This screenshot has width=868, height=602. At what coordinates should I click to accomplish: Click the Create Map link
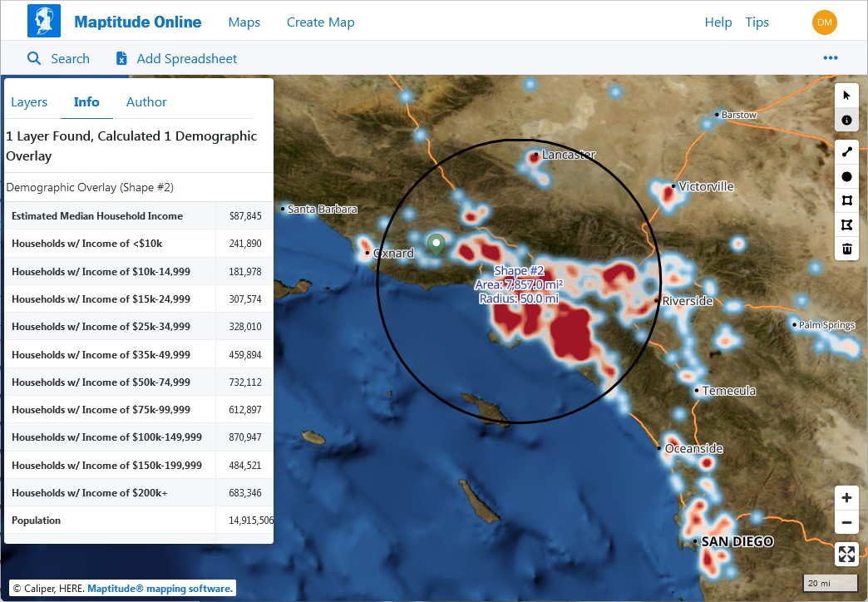(x=320, y=22)
